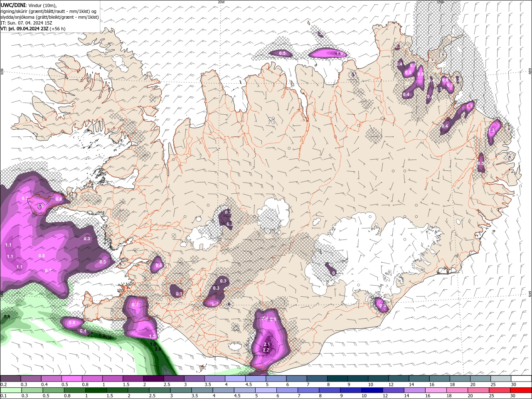Click the 2.0 rain value in the green band
Screen dimensions: 532x399
tap(158, 350)
